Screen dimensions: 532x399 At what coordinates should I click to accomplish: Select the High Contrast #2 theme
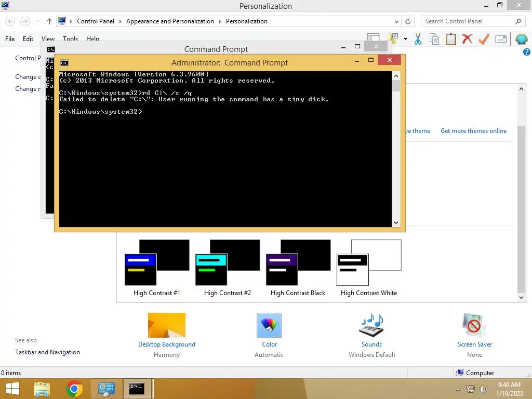point(228,268)
